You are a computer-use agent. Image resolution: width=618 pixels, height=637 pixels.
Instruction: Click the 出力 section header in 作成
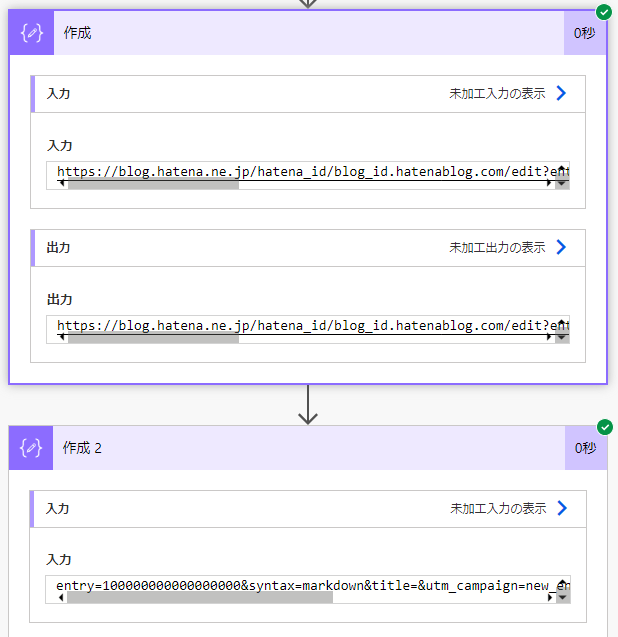click(x=308, y=248)
